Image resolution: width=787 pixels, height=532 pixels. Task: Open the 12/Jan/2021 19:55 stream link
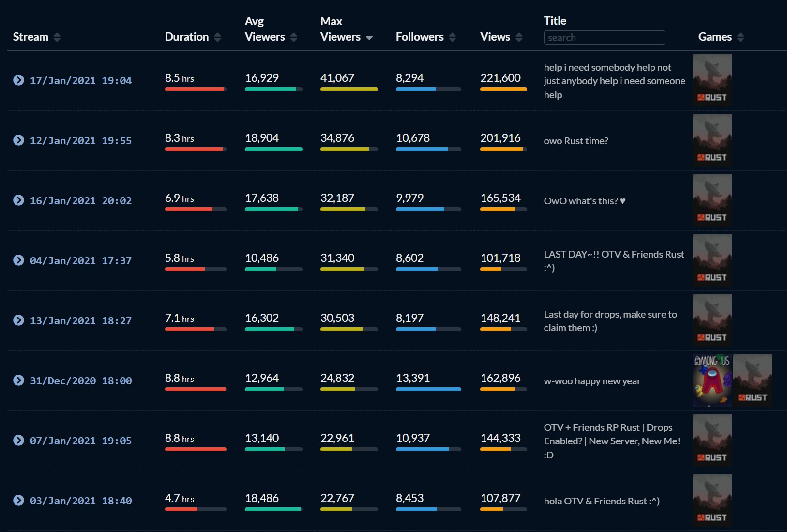coord(81,141)
